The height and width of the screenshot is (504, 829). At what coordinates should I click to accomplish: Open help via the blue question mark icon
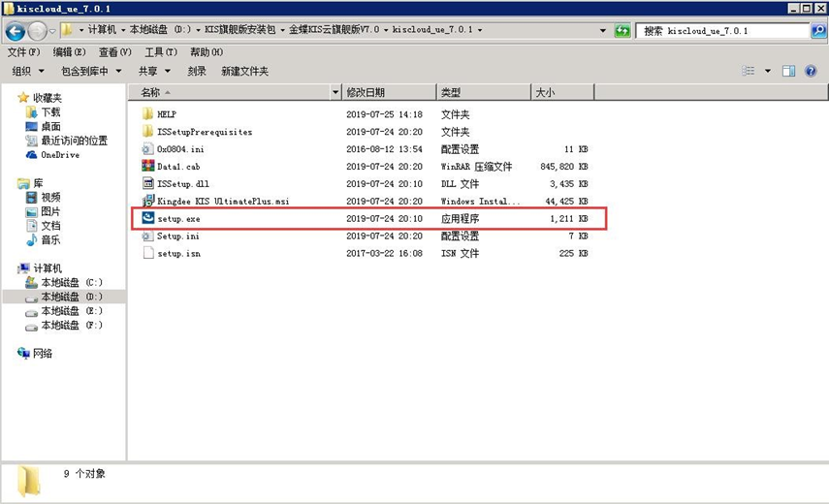(x=811, y=71)
